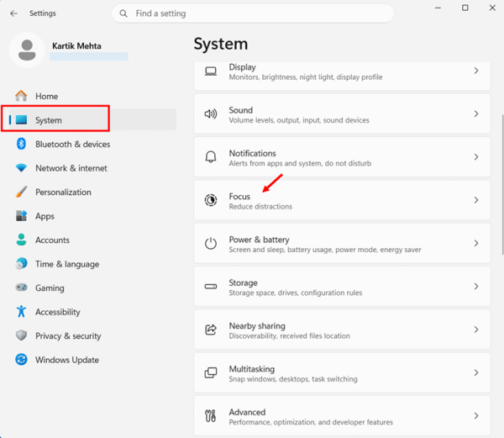504x438 pixels.
Task: Click the back arrow in Settings header
Action: point(13,13)
